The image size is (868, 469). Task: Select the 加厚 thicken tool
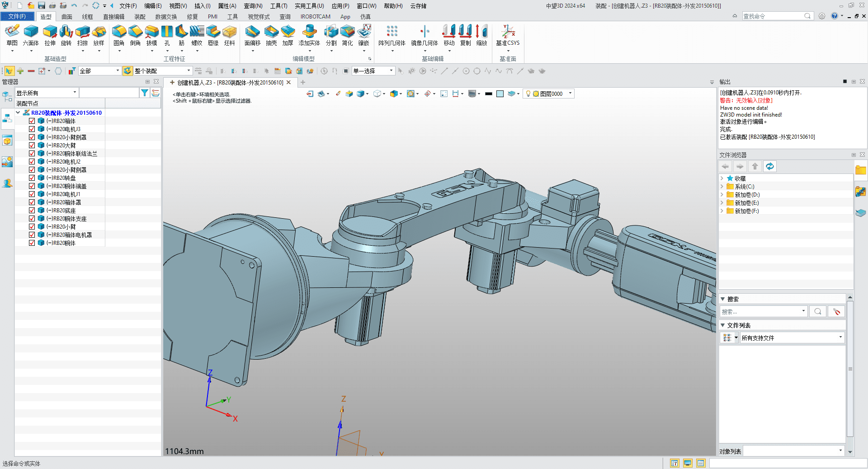288,35
